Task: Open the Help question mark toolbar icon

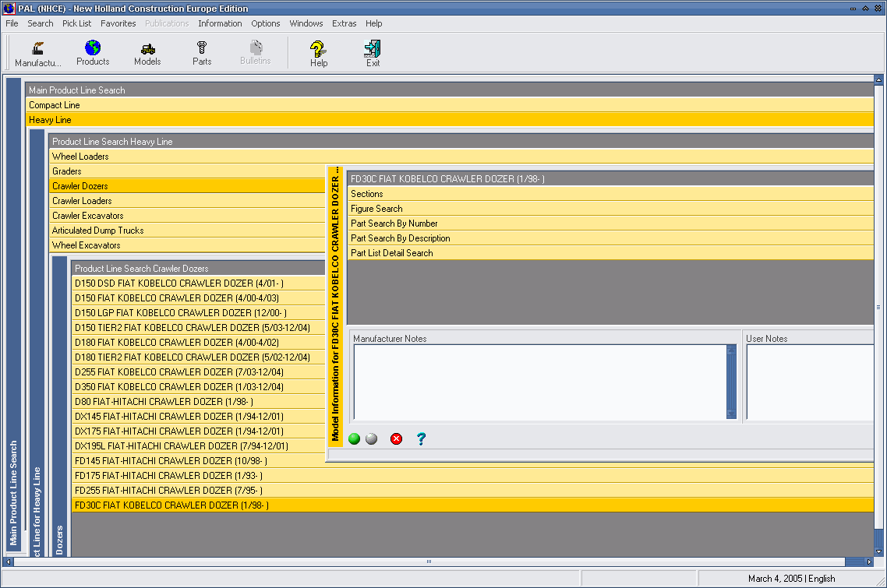Action: pyautogui.click(x=319, y=54)
